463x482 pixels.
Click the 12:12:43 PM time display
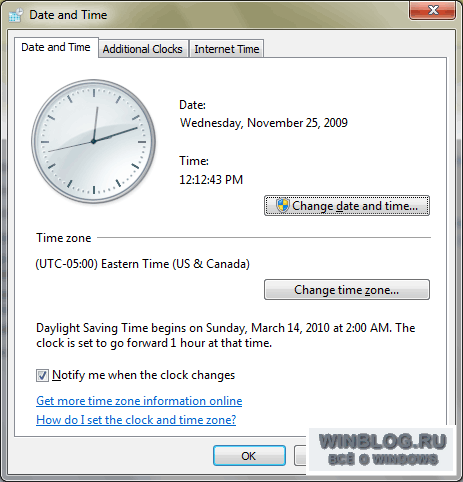pyautogui.click(x=211, y=180)
